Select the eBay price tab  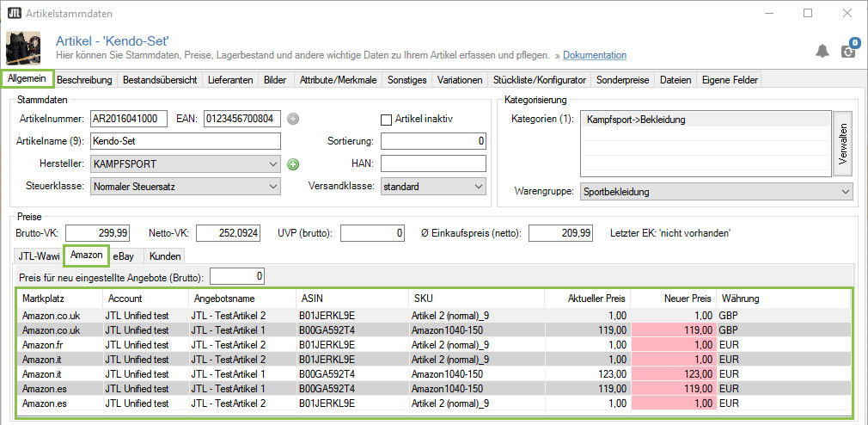click(125, 256)
